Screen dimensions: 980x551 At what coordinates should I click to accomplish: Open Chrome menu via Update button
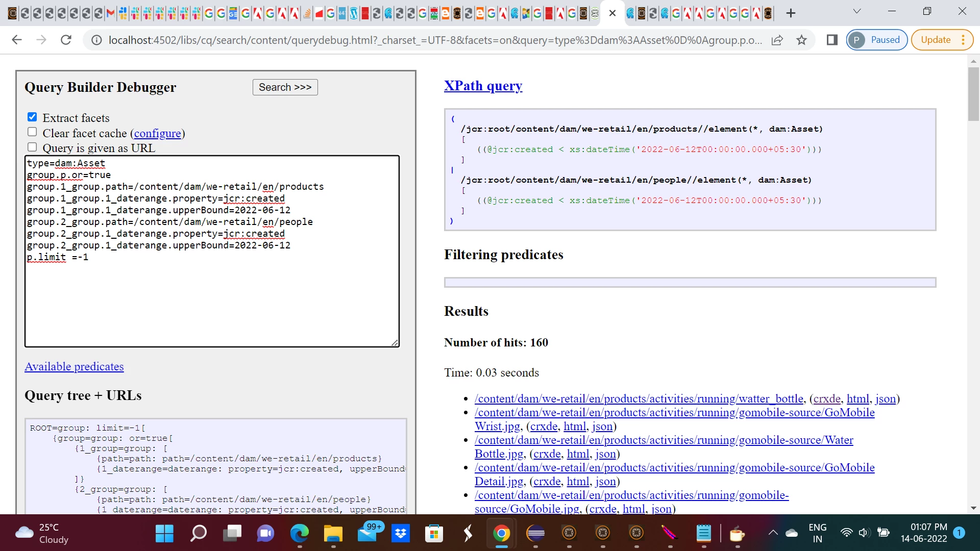coord(942,40)
